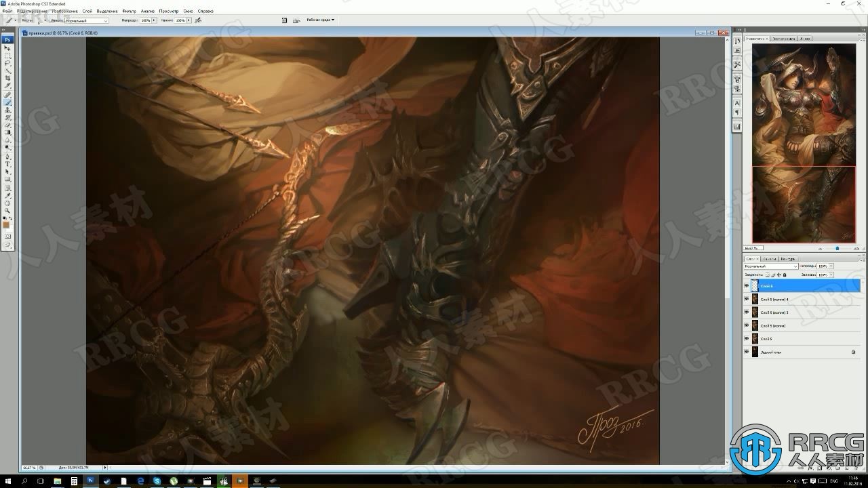Select the Shape tool
The width and height of the screenshot is (868, 488).
8,179
